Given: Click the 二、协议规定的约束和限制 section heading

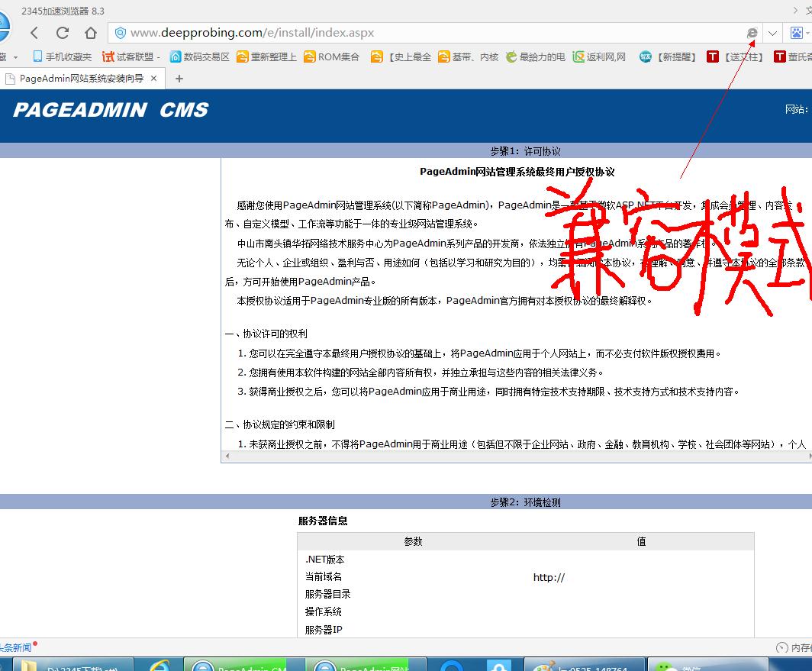Looking at the screenshot, I should pyautogui.click(x=279, y=424).
